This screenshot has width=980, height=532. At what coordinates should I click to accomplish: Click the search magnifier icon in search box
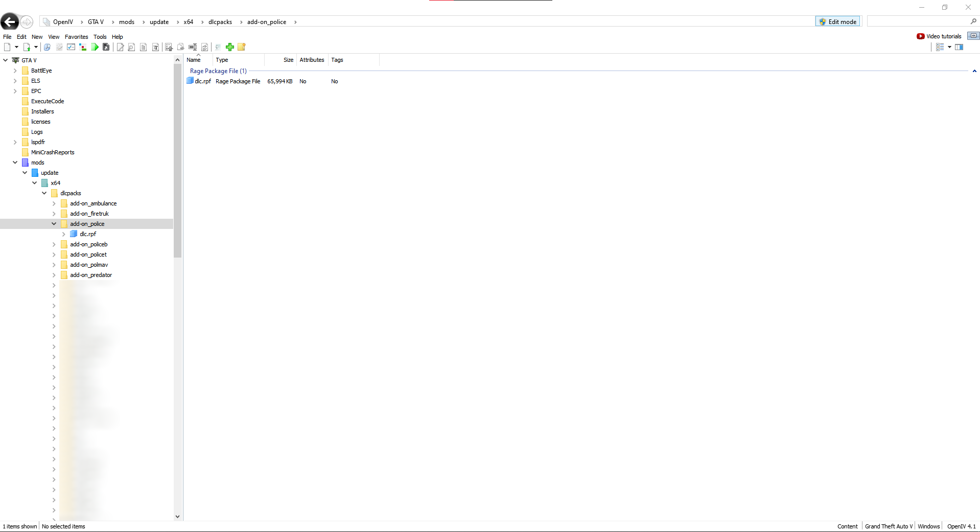pos(973,21)
